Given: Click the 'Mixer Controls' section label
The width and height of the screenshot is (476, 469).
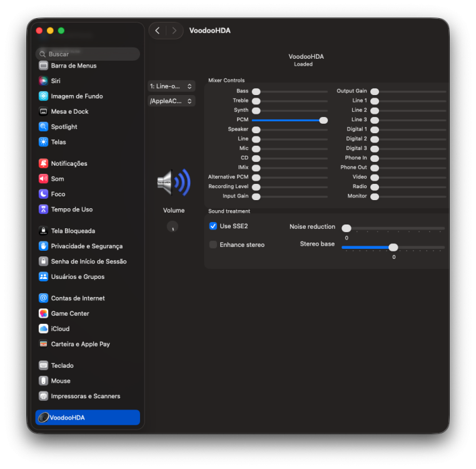Looking at the screenshot, I should pyautogui.click(x=226, y=80).
